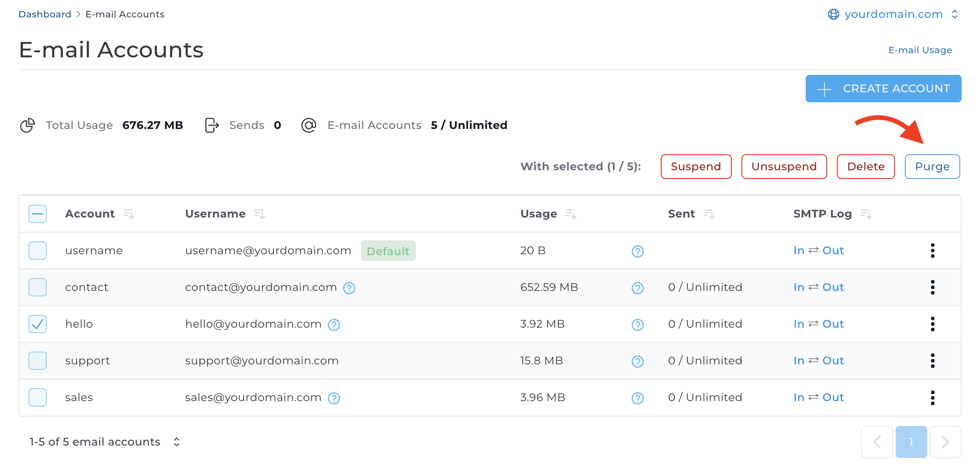
Task: Sort the SMTP Log column via its icon
Action: click(x=866, y=214)
